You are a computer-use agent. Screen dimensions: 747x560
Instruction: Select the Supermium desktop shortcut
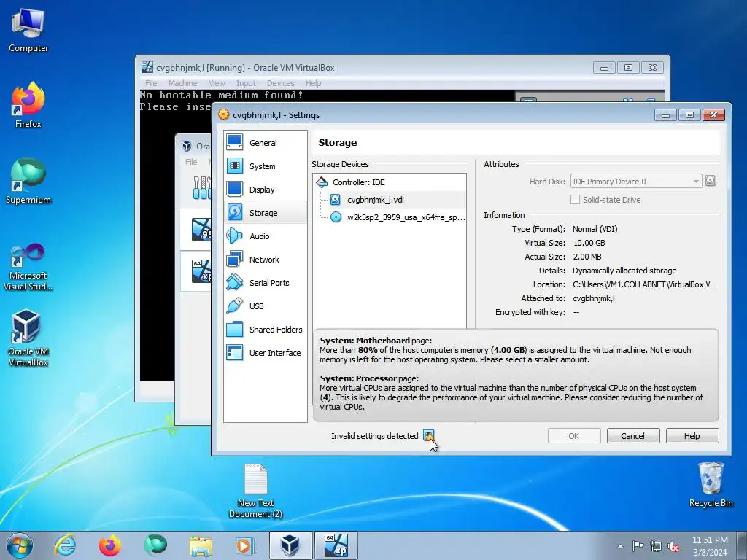click(28, 182)
